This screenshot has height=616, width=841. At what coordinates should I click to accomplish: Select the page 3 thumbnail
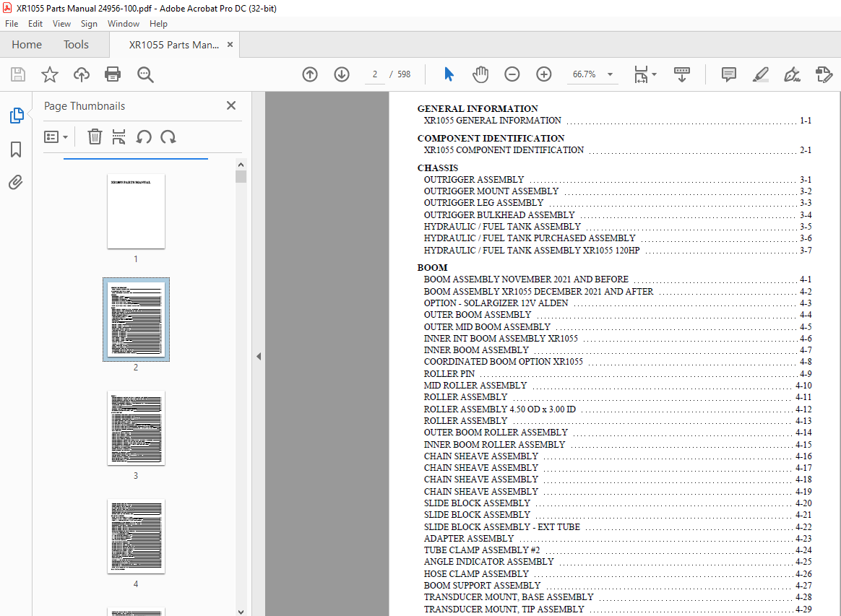tap(136, 428)
